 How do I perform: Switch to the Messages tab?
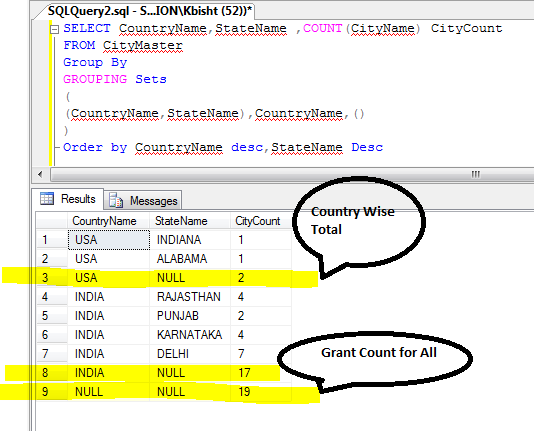(x=143, y=200)
